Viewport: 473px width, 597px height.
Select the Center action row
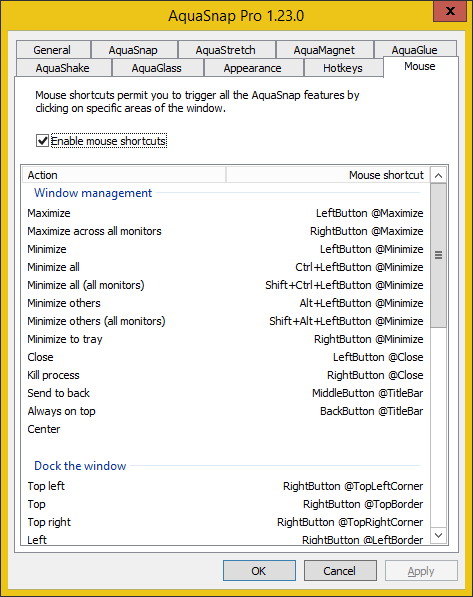coord(225,429)
